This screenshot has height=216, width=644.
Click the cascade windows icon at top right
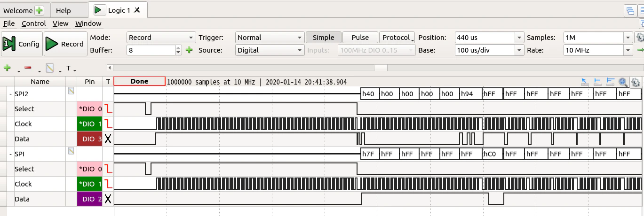point(630,11)
